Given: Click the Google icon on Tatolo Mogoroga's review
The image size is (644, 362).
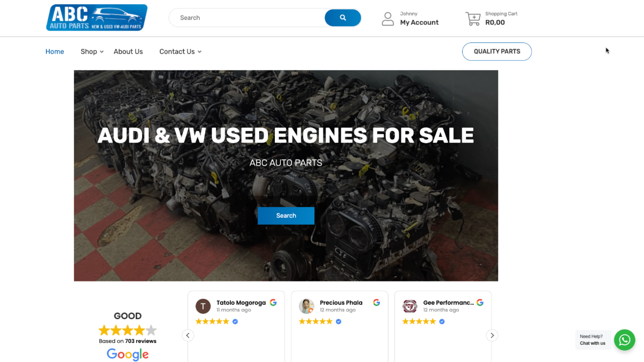Looking at the screenshot, I should pos(273,302).
